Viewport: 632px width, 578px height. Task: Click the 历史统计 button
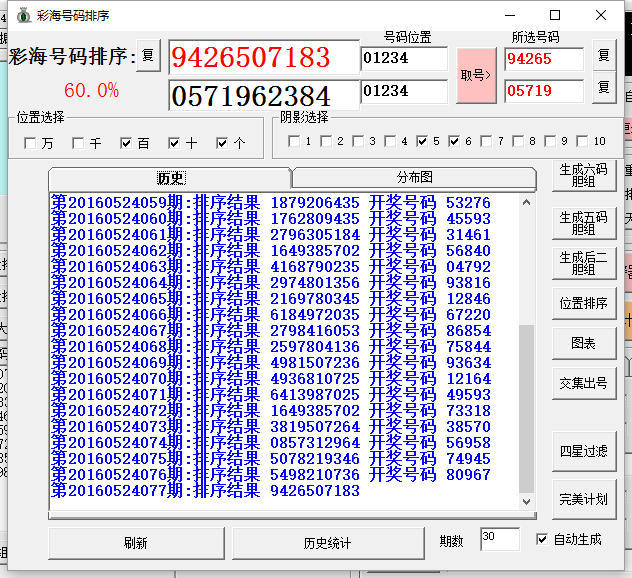point(327,543)
